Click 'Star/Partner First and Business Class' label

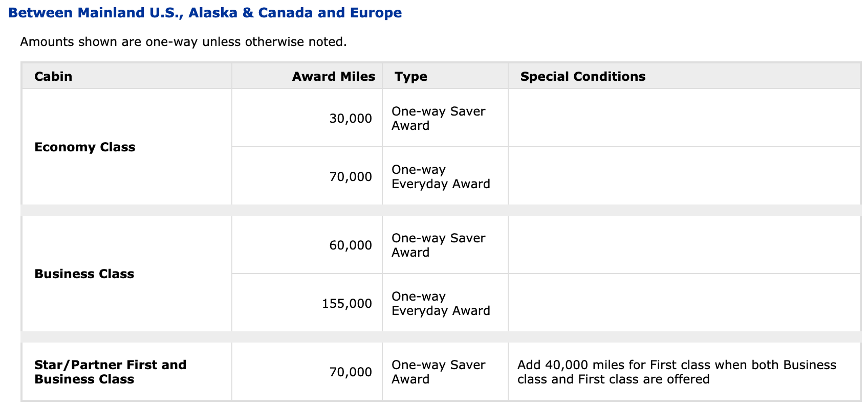tap(110, 372)
